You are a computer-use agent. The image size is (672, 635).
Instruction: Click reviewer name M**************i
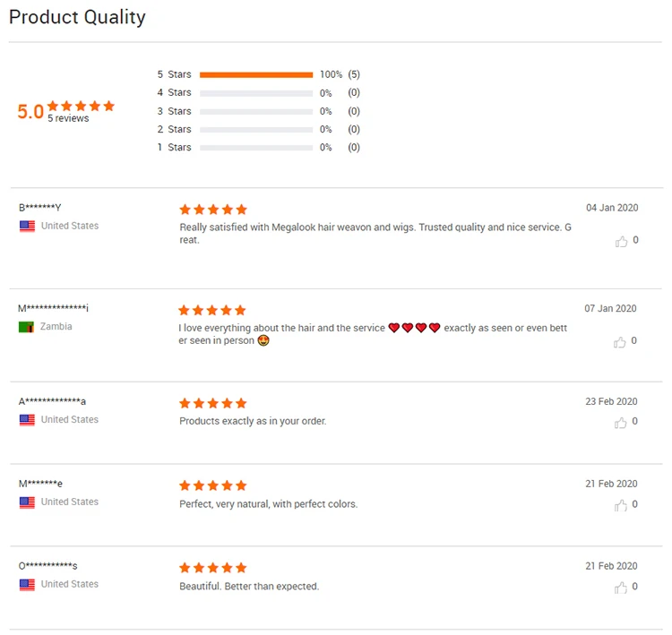pos(53,308)
